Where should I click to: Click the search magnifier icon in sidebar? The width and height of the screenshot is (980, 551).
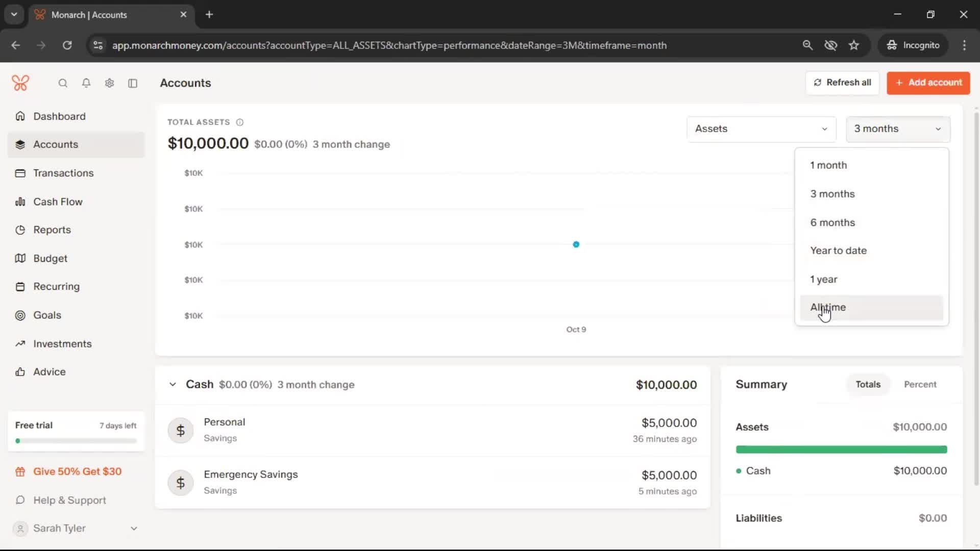click(63, 83)
